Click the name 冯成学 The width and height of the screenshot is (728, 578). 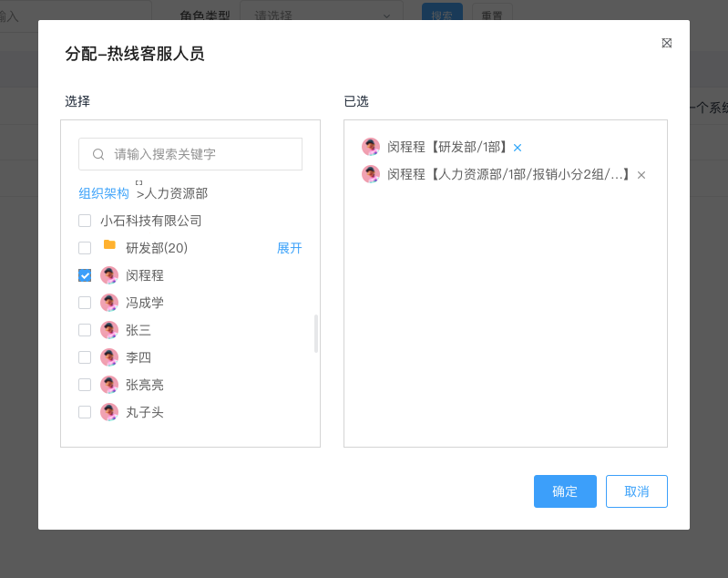click(144, 303)
